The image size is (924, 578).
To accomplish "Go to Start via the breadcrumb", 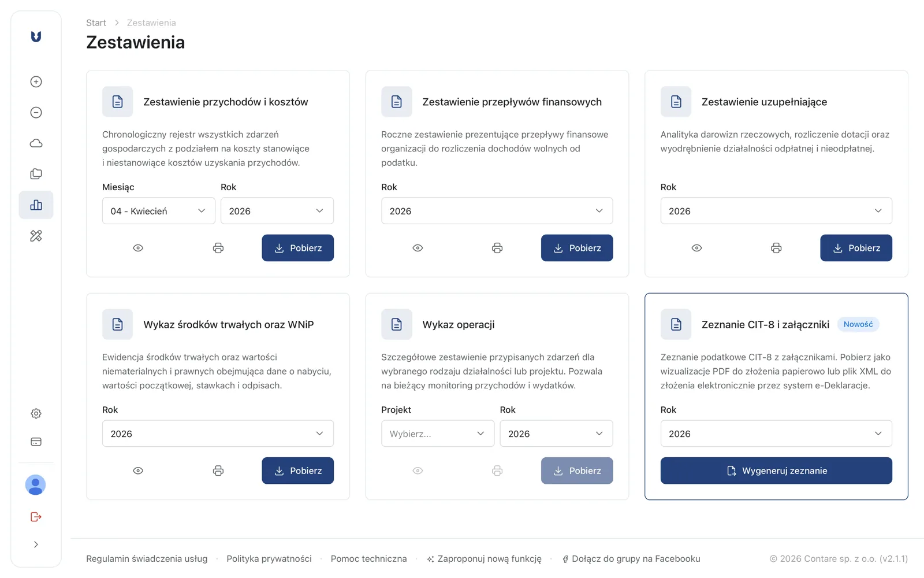I will (96, 23).
